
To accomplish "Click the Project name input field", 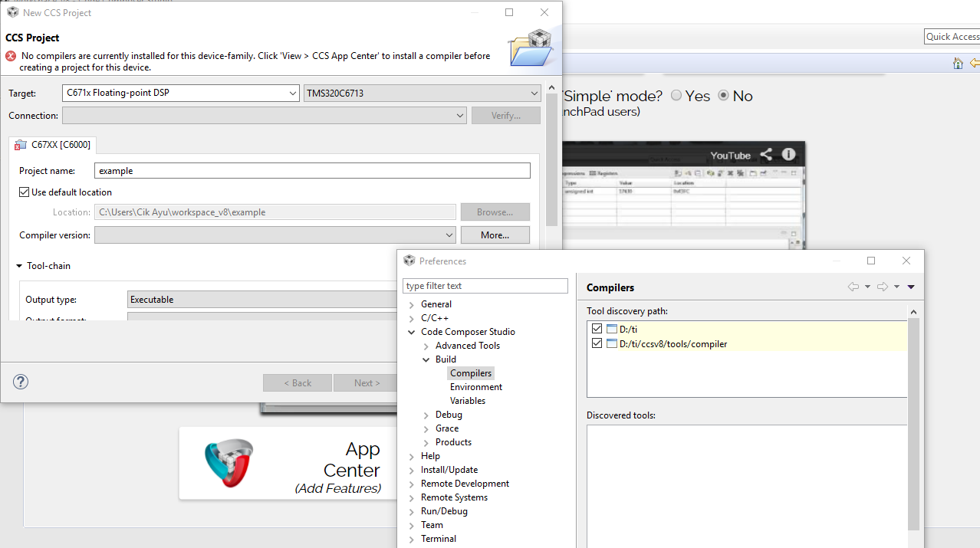I will (312, 171).
